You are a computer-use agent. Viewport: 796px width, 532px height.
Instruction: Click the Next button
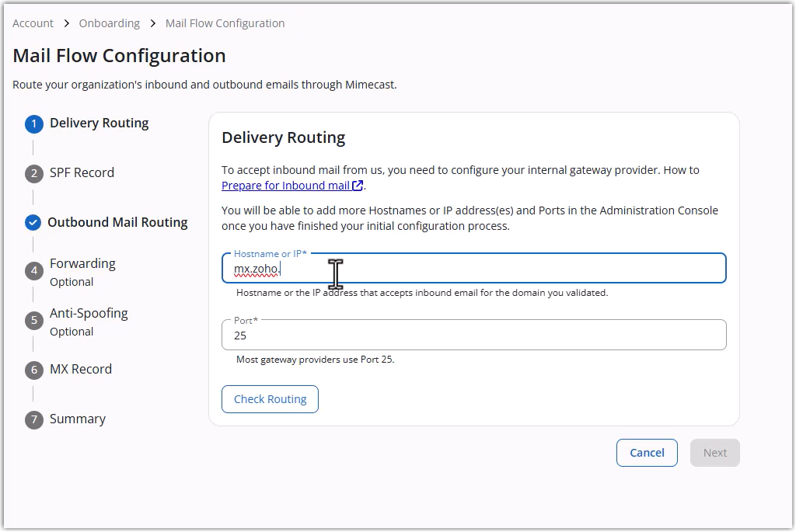pos(714,453)
